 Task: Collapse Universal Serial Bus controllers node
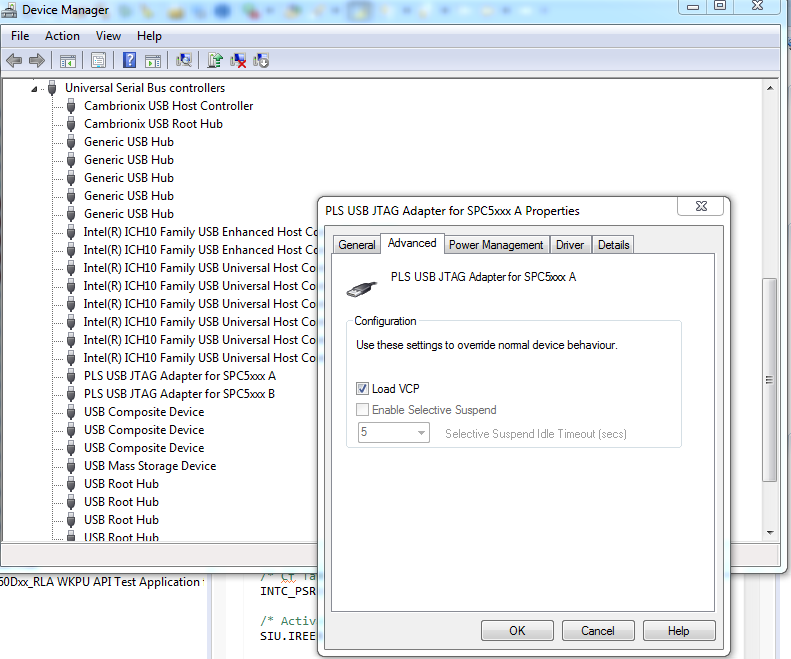34,89
